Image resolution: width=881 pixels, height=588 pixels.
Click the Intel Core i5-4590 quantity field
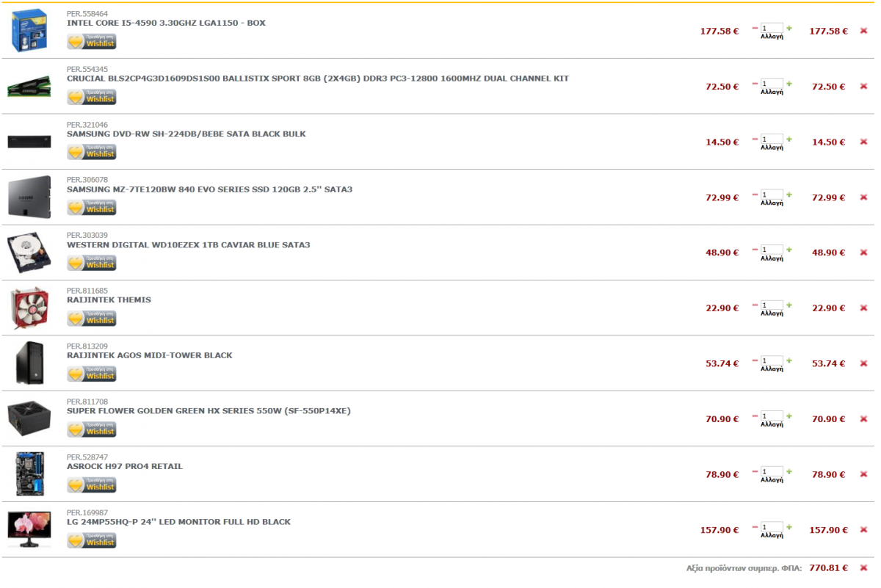pos(772,28)
